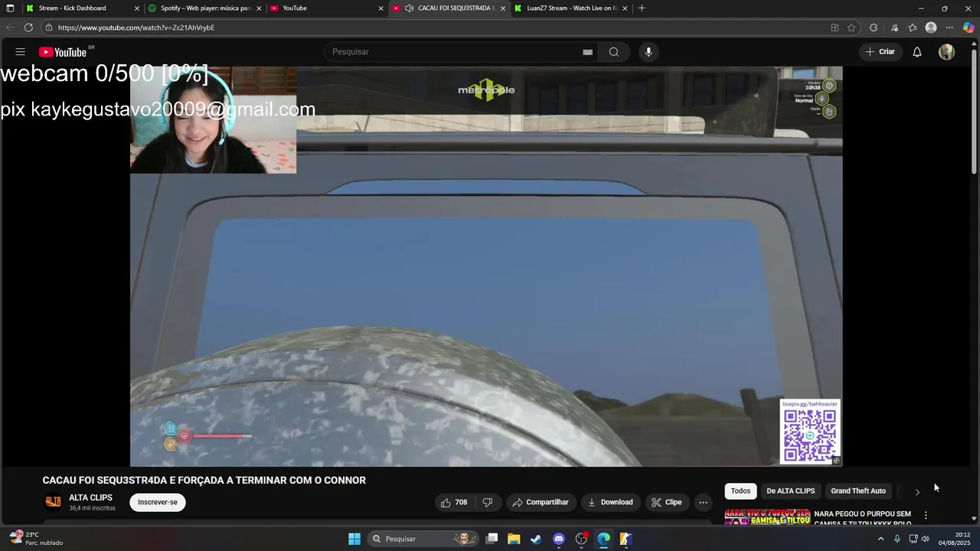
Task: Select the Todos filter chip
Action: point(740,491)
